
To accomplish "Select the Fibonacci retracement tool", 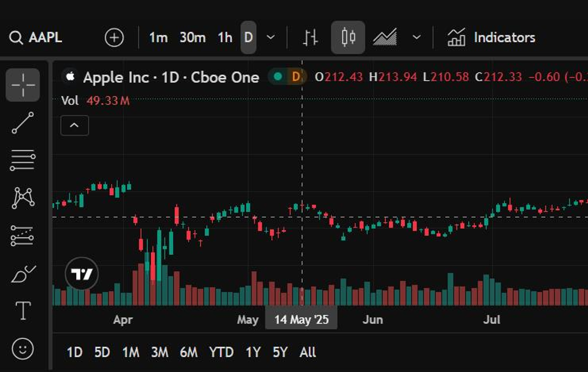I will pyautogui.click(x=23, y=160).
